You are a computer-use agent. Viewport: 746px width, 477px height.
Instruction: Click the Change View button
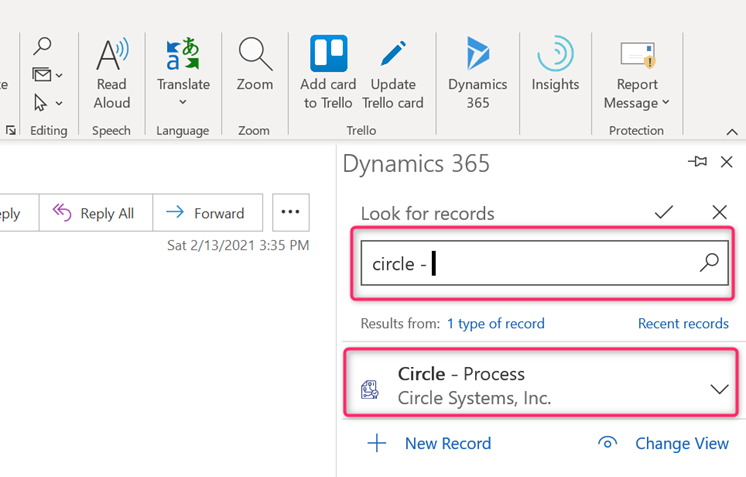663,443
